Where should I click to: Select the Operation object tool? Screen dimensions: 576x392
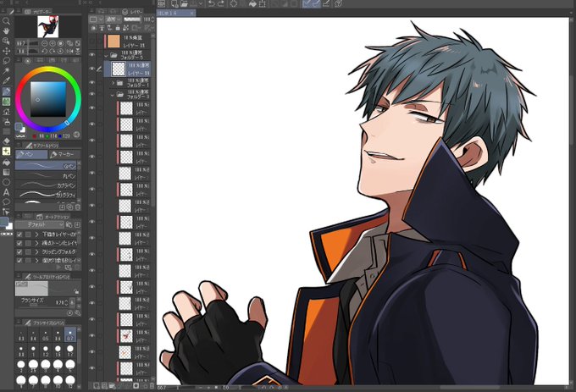click(x=6, y=41)
